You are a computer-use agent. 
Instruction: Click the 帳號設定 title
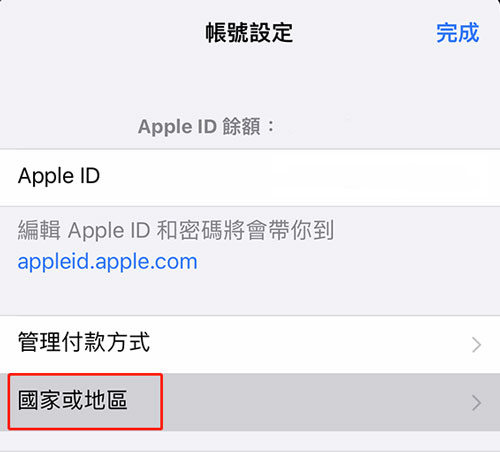(249, 33)
